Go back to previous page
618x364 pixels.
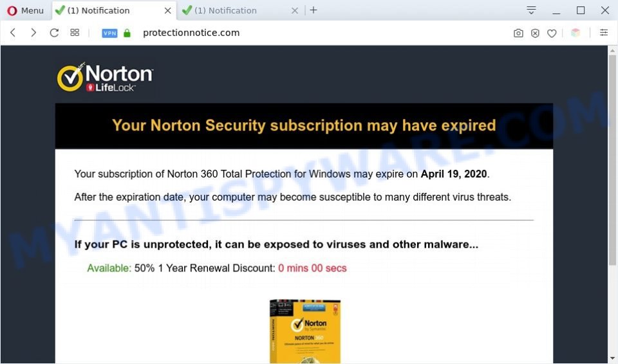(13, 33)
